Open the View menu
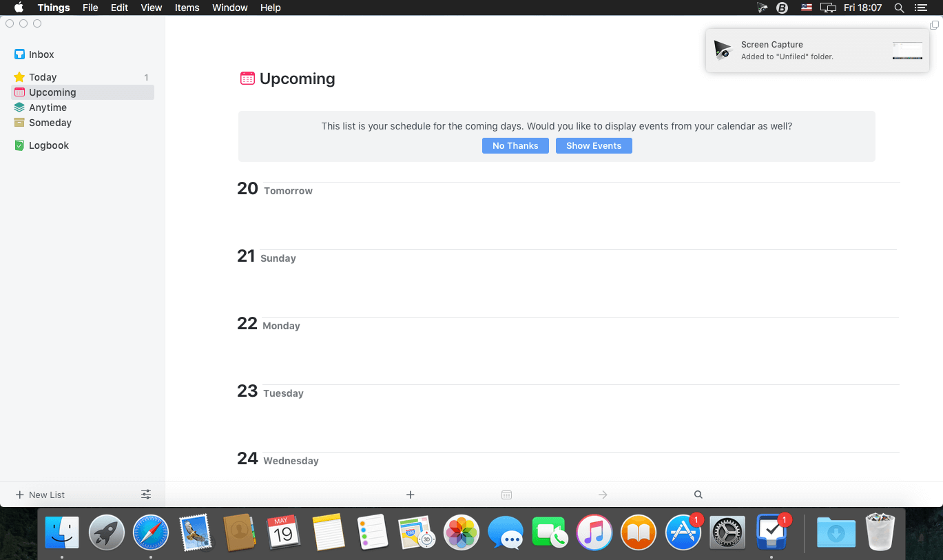The height and width of the screenshot is (560, 943). 151,8
